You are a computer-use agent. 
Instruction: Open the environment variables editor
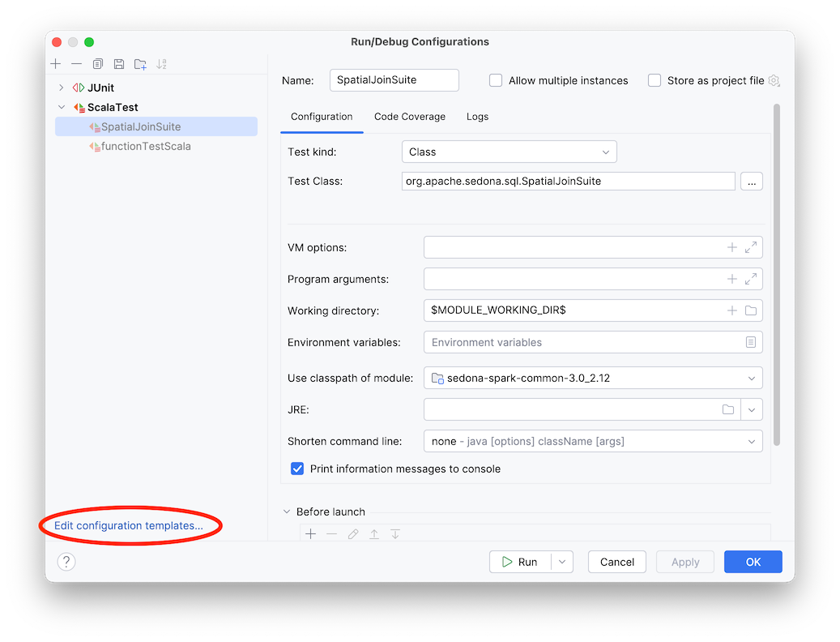[750, 342]
